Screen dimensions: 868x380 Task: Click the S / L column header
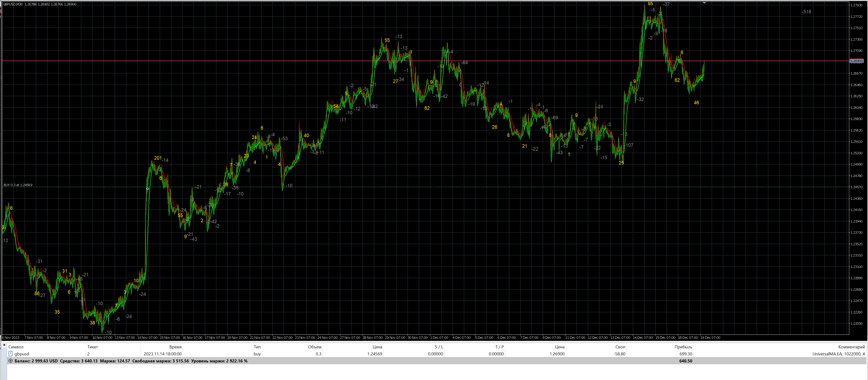point(438,347)
